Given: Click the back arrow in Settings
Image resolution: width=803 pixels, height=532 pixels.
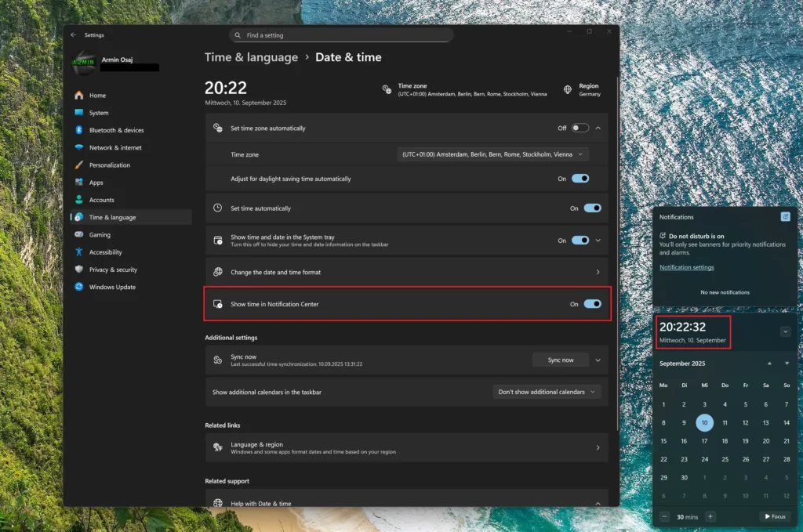Looking at the screenshot, I should click(x=73, y=34).
